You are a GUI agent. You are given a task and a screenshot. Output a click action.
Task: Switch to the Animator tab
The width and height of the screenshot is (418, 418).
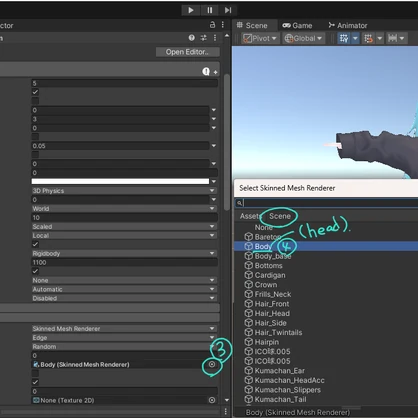click(x=348, y=25)
